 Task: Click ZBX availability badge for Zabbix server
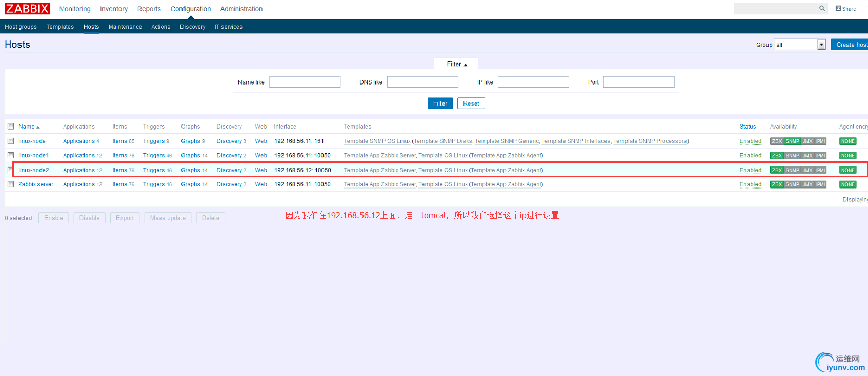777,184
